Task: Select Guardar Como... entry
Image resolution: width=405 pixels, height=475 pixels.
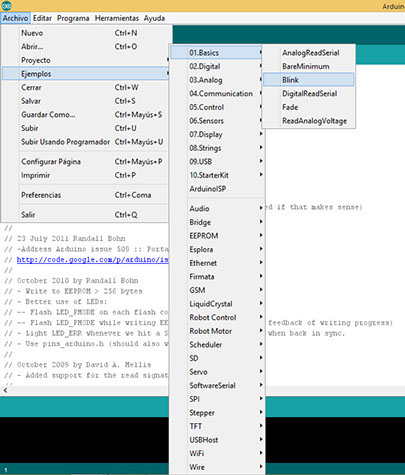Action: 86,115
